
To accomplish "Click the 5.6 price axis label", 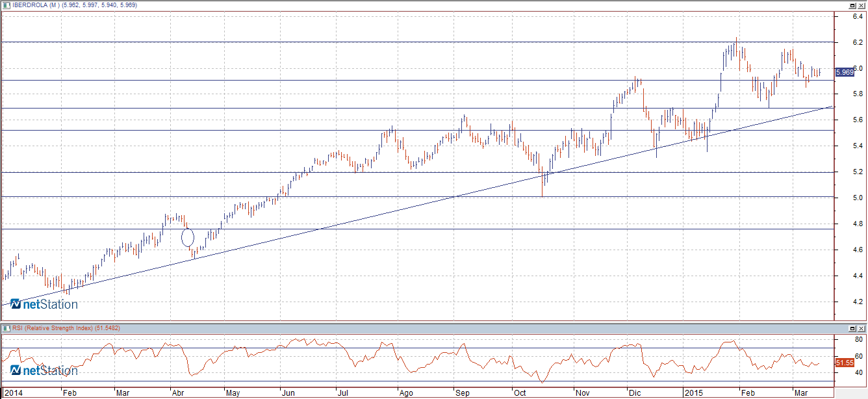I will pyautogui.click(x=858, y=120).
